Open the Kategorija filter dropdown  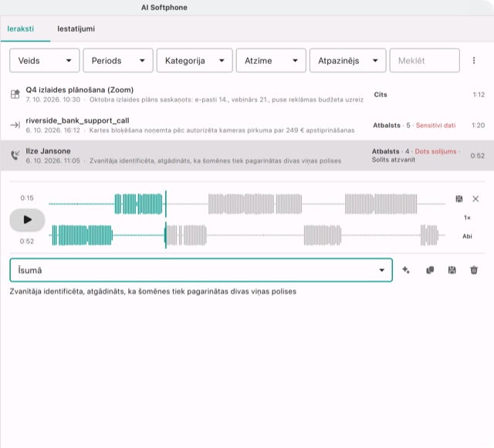point(195,60)
